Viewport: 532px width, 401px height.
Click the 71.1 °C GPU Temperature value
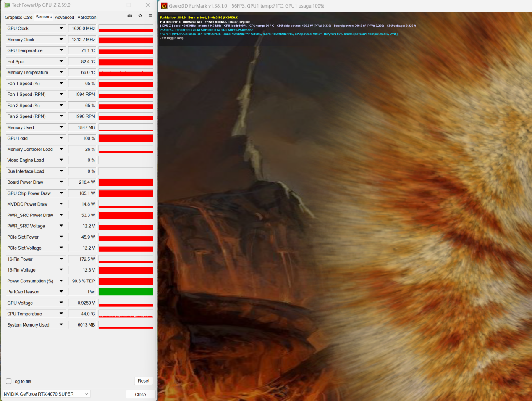pyautogui.click(x=83, y=50)
